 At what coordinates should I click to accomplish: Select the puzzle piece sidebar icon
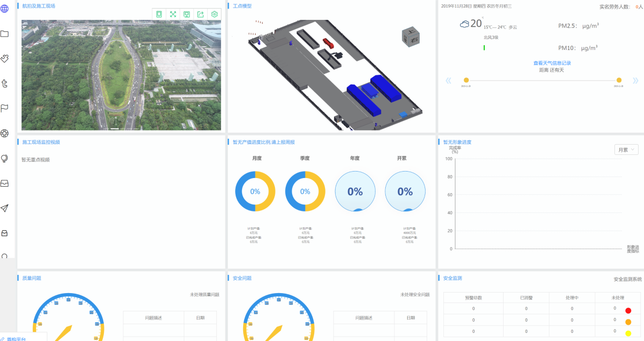[4, 58]
